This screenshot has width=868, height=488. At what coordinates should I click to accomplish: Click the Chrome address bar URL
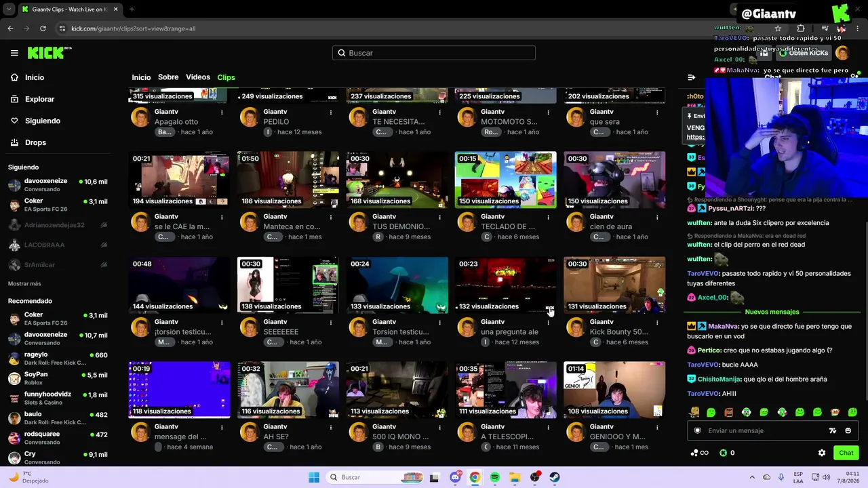tap(134, 28)
